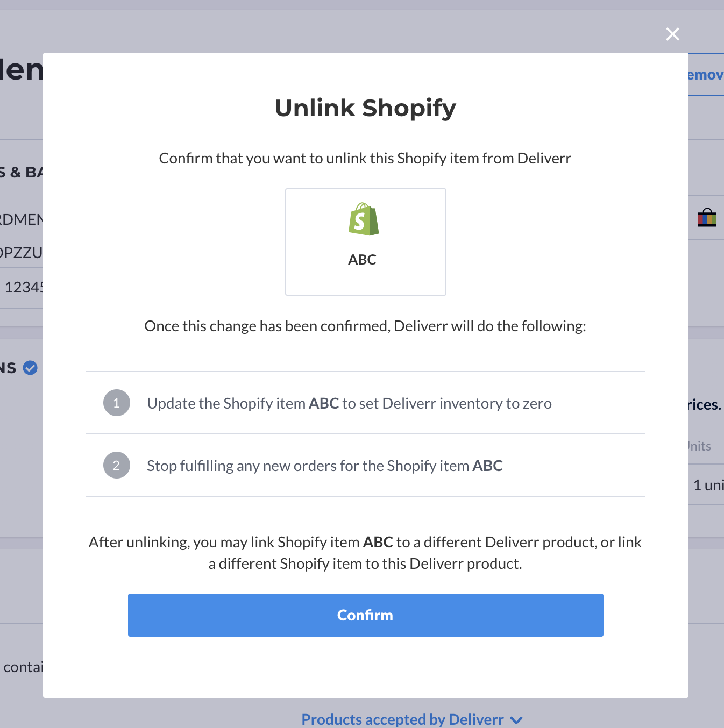Click the blue verified checkmark badge
724x728 pixels.
[x=31, y=368]
